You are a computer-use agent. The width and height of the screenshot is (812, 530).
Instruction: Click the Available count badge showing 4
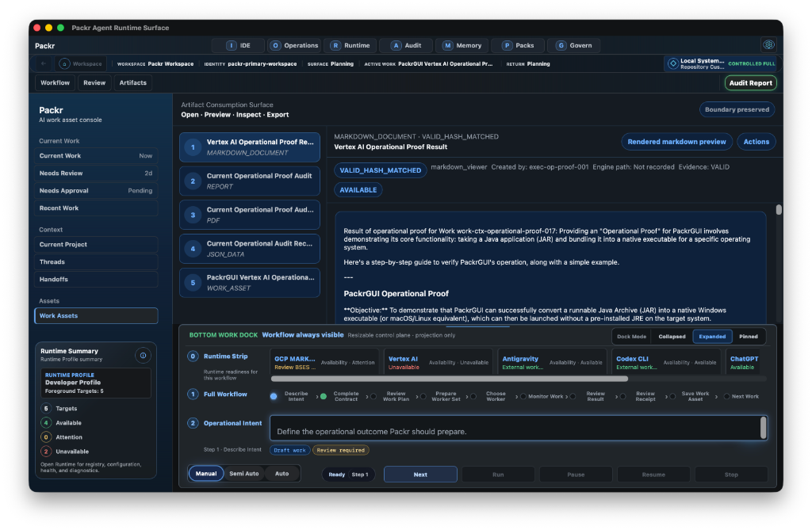point(46,423)
